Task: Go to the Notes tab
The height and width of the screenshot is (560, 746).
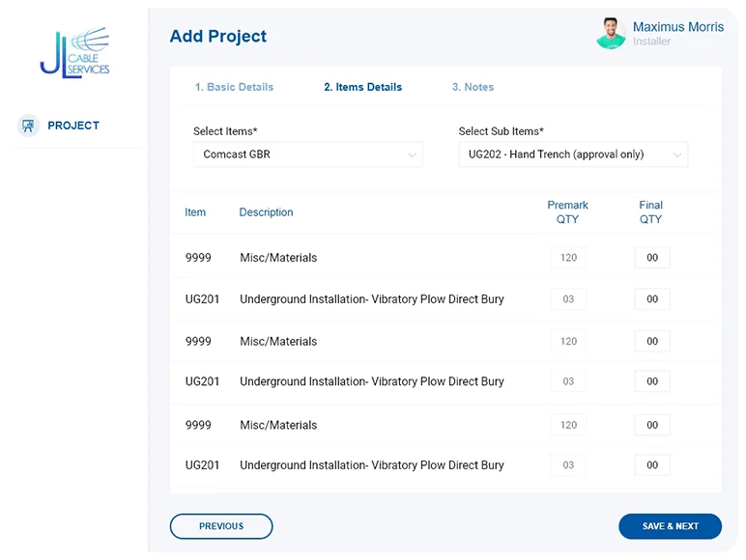Action: pos(473,87)
